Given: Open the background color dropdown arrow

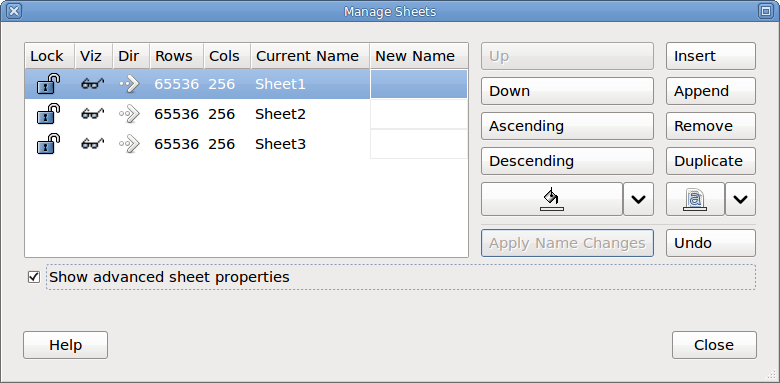Looking at the screenshot, I should [638, 199].
